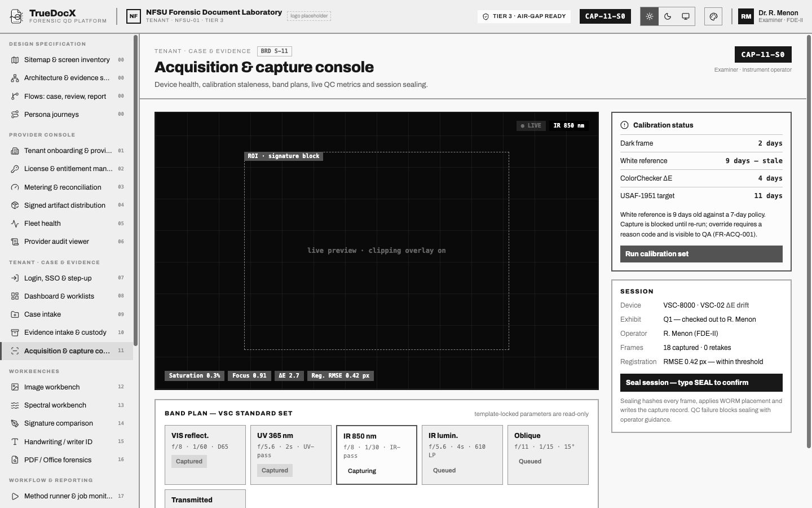Open Spectral workbench
The image size is (812, 508).
pyautogui.click(x=67, y=405)
